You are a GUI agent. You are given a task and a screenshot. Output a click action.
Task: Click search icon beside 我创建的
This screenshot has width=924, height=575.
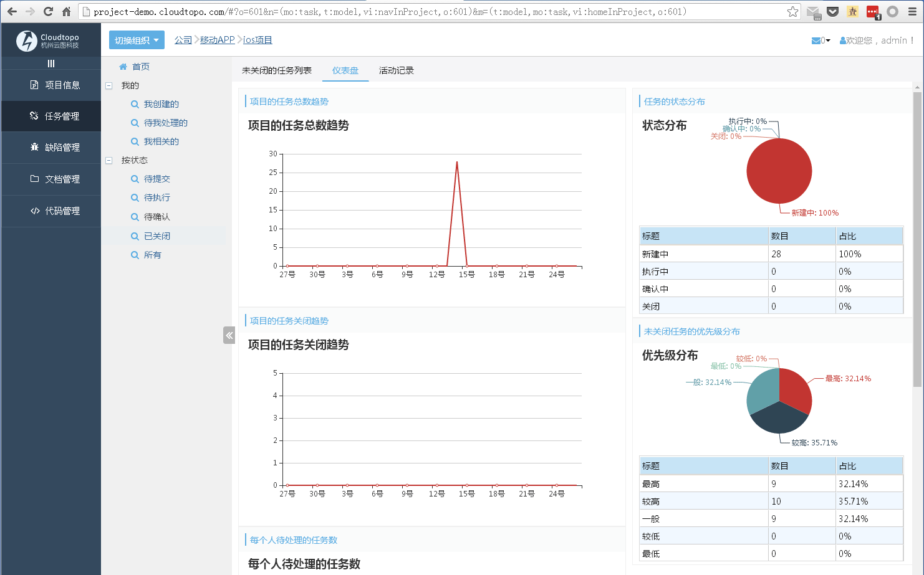click(x=135, y=104)
